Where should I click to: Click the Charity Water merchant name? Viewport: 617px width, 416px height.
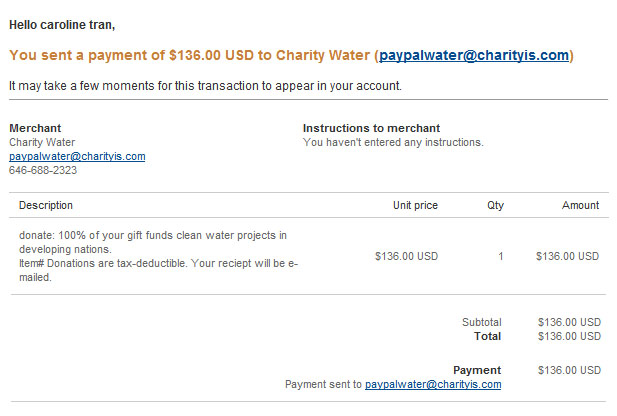pyautogui.click(x=42, y=142)
